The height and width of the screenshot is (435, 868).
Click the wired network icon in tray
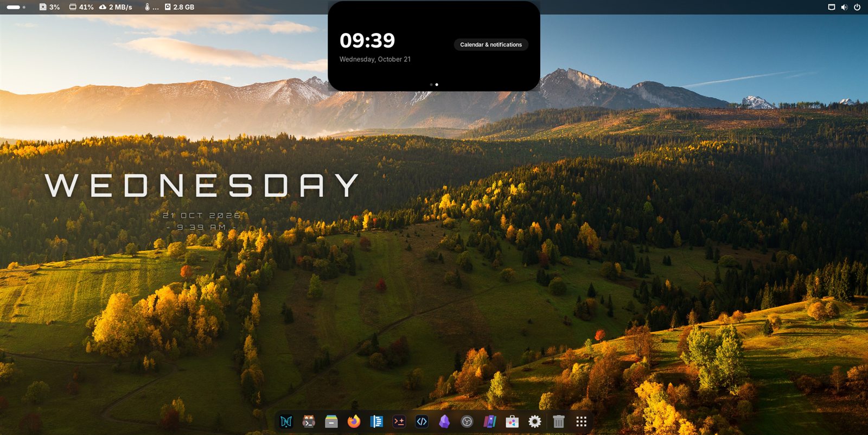pyautogui.click(x=831, y=7)
